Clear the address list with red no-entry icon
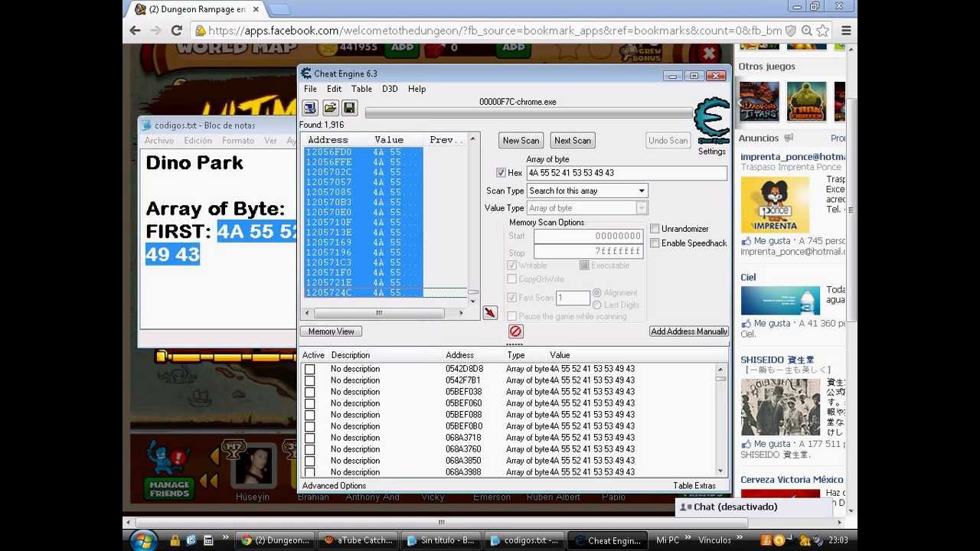980x551 pixels. pos(515,331)
